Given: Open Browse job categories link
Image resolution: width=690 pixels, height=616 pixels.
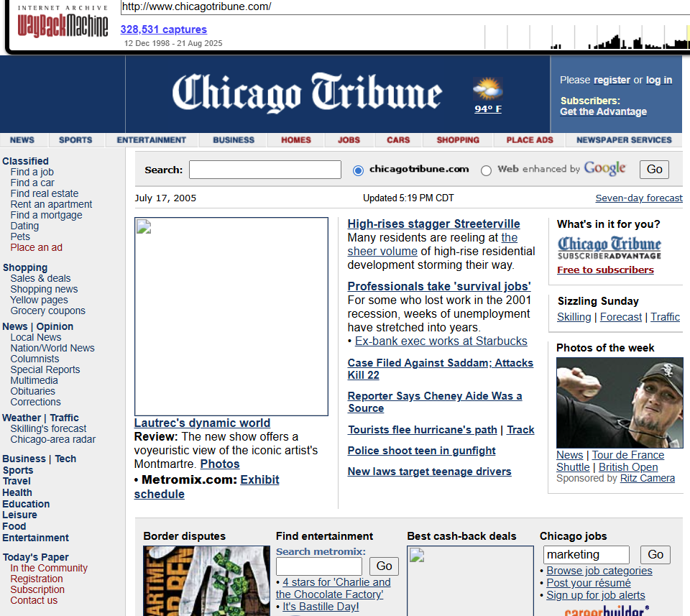Looking at the screenshot, I should [x=599, y=571].
